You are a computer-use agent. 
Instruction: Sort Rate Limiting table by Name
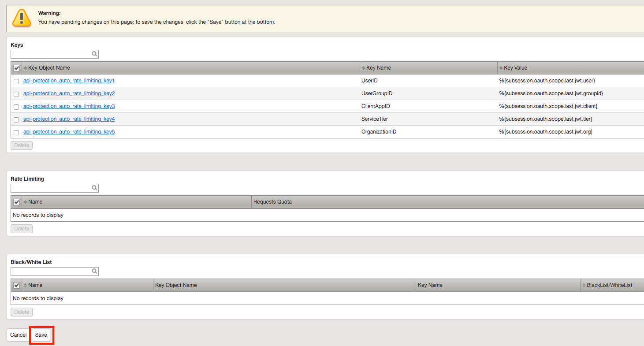35,202
